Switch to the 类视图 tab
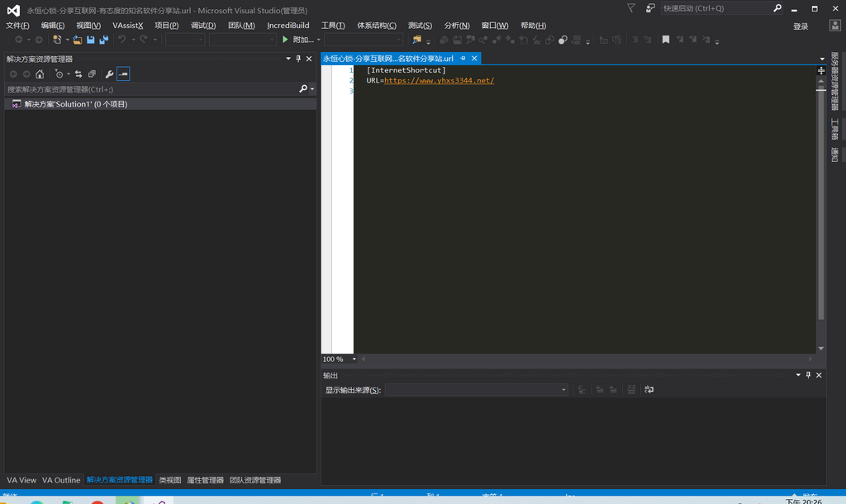 pyautogui.click(x=170, y=480)
